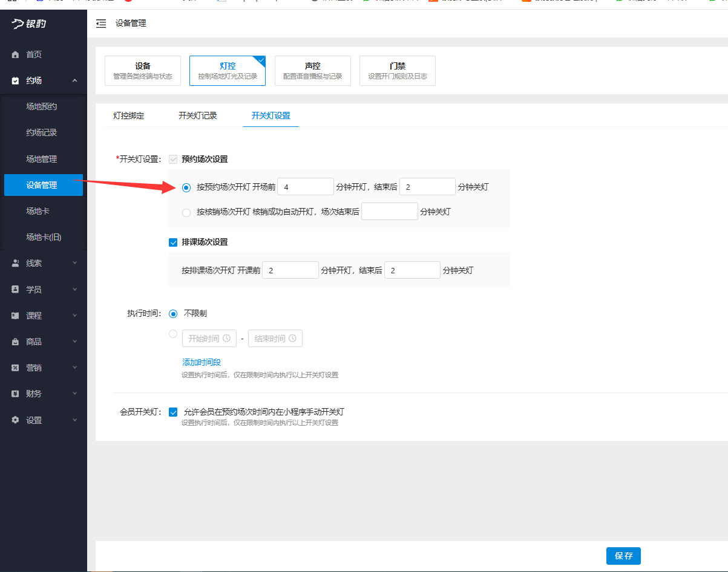728x572 pixels.
Task: Click the 保存 button
Action: point(623,556)
